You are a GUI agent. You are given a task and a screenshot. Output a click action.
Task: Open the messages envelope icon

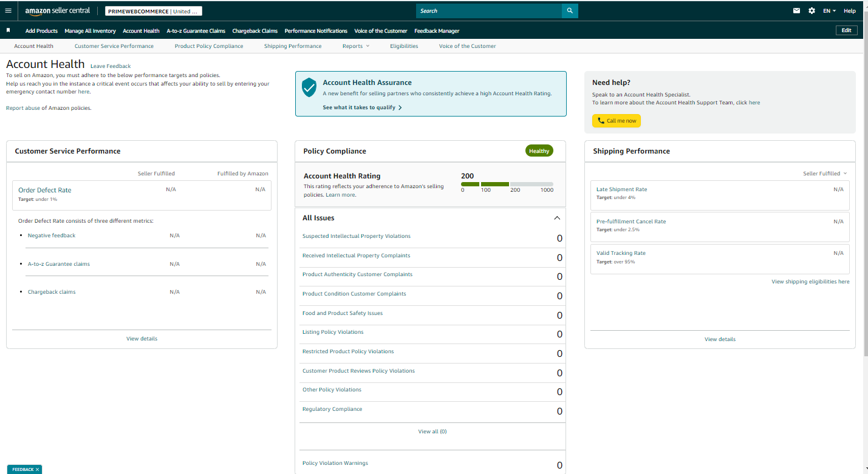(x=796, y=11)
